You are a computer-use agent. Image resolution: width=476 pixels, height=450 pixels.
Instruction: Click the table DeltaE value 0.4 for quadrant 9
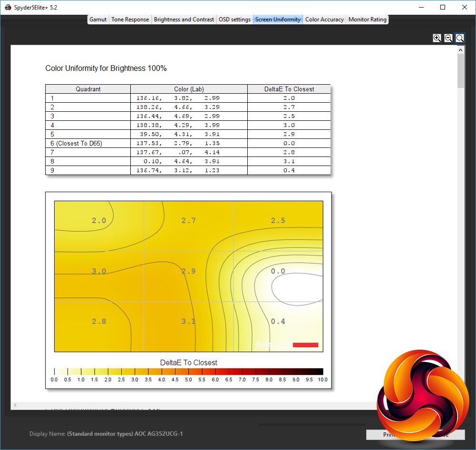289,170
